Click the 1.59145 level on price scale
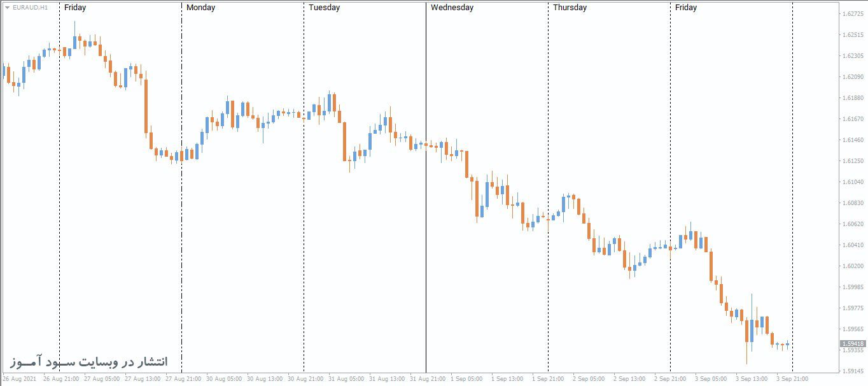868x386 pixels. (852, 371)
